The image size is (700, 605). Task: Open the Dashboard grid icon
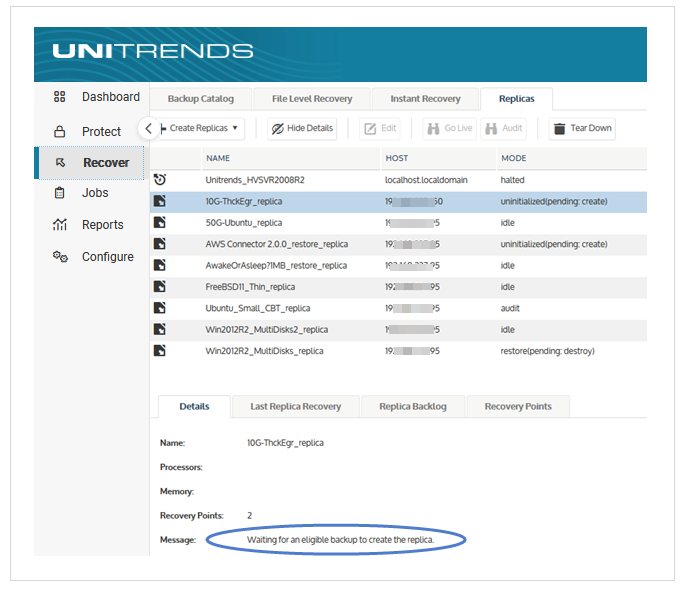[x=59, y=96]
